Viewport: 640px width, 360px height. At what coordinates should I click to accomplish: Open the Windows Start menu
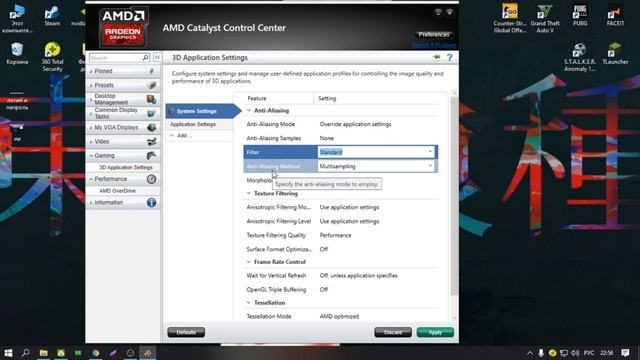coord(8,353)
